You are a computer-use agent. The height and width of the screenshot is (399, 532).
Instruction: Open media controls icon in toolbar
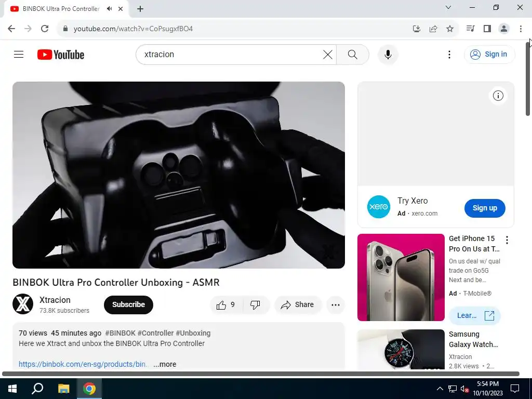pos(470,29)
